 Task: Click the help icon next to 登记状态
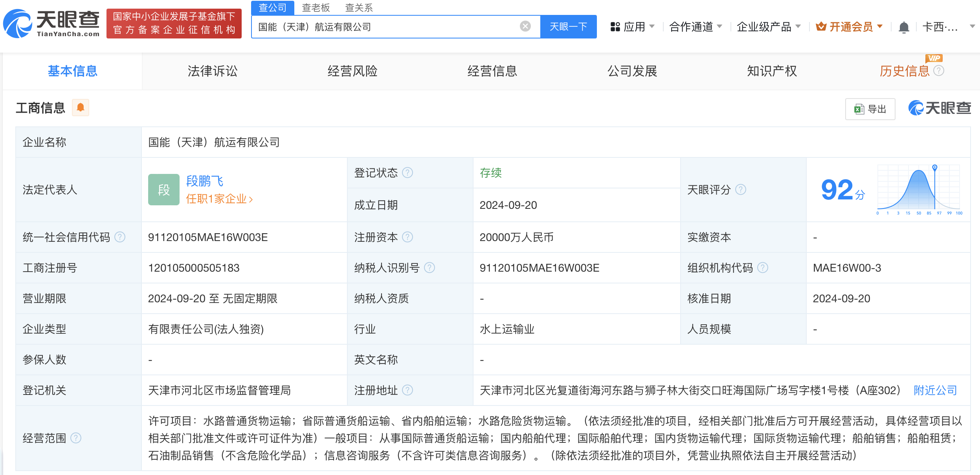click(408, 173)
